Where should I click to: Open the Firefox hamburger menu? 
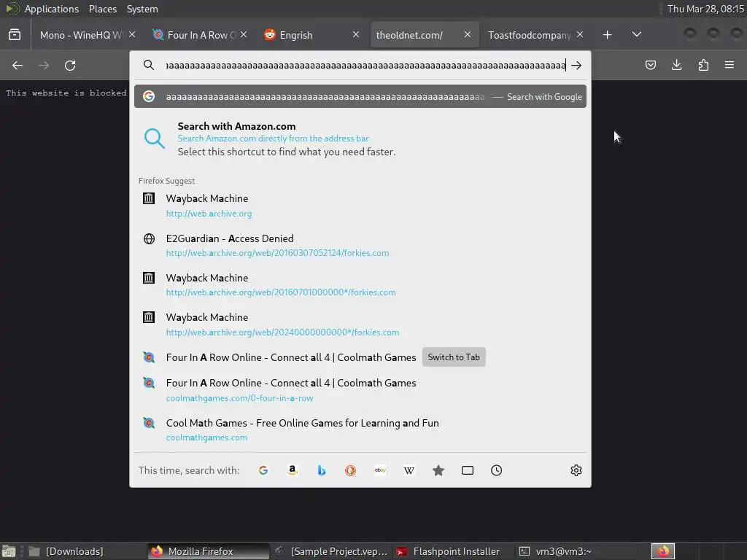[x=729, y=65]
